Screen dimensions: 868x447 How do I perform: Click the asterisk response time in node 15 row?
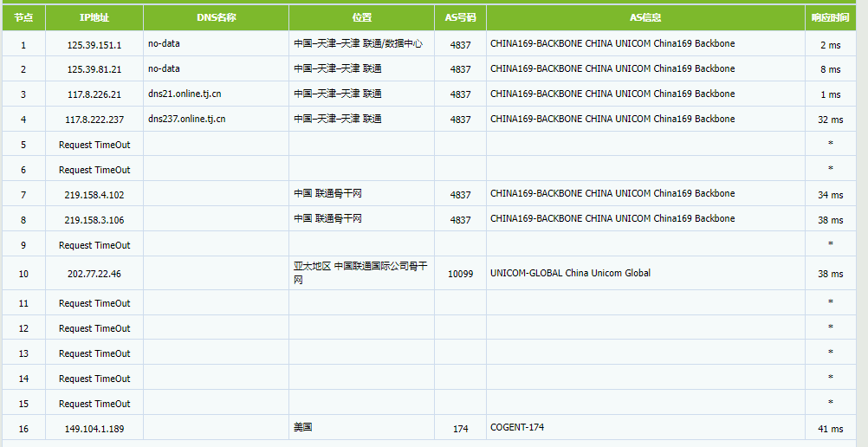click(x=831, y=403)
